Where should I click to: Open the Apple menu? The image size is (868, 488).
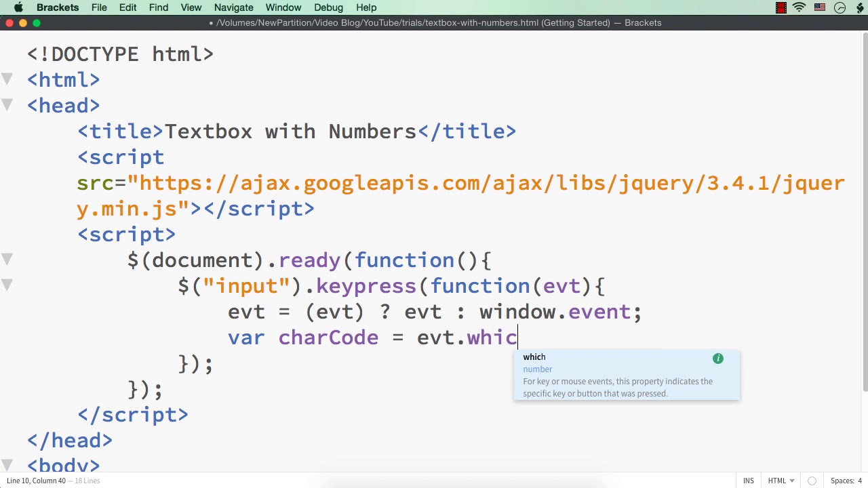coord(18,7)
